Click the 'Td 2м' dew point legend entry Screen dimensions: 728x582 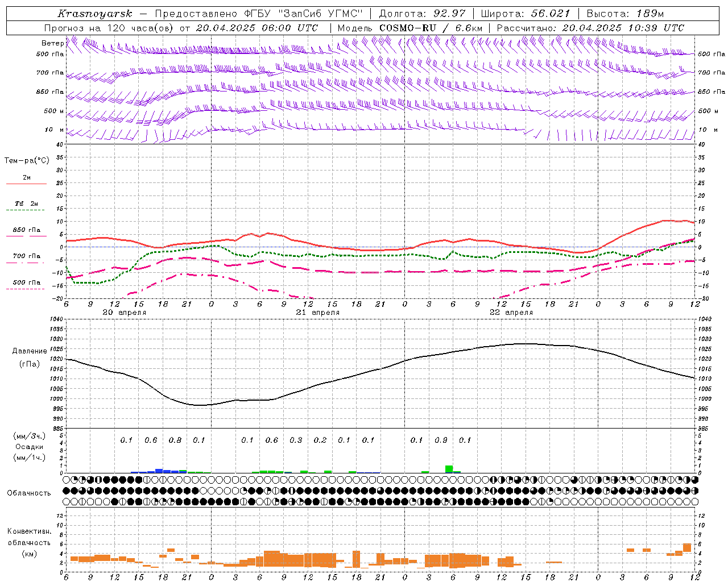tap(27, 203)
